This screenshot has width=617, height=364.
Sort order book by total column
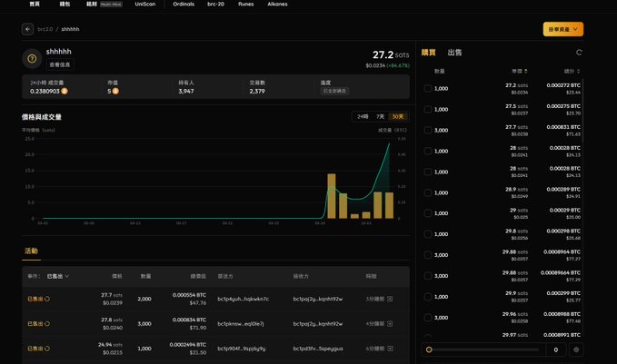tap(572, 71)
